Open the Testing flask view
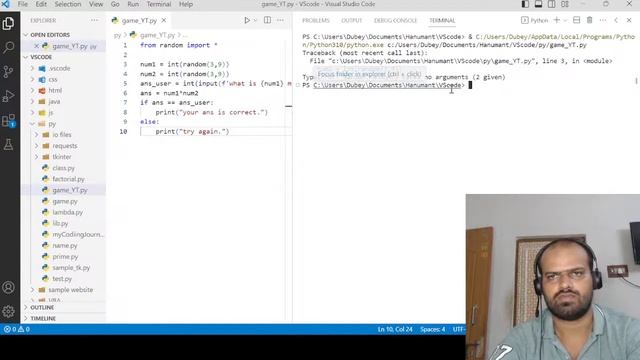This screenshot has width=640, height=360. tap(8, 144)
